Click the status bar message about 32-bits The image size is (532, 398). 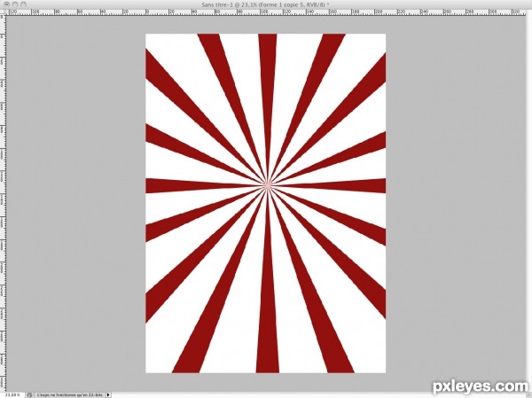[69, 395]
